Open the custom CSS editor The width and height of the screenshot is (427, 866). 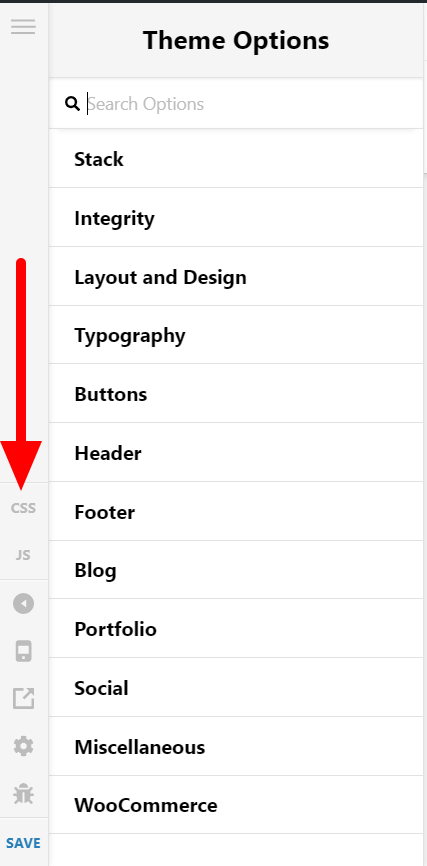click(x=23, y=508)
